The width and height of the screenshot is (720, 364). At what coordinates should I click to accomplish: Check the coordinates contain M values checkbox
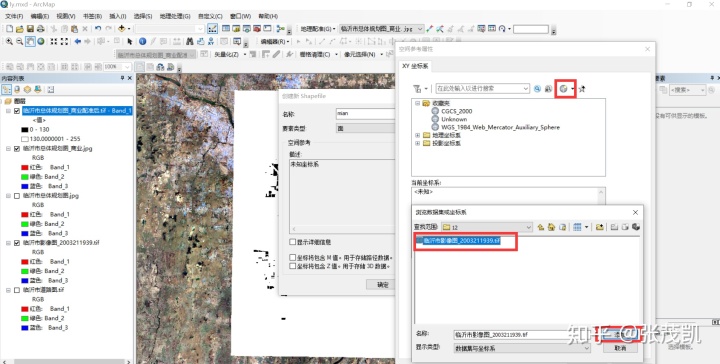(x=292, y=258)
